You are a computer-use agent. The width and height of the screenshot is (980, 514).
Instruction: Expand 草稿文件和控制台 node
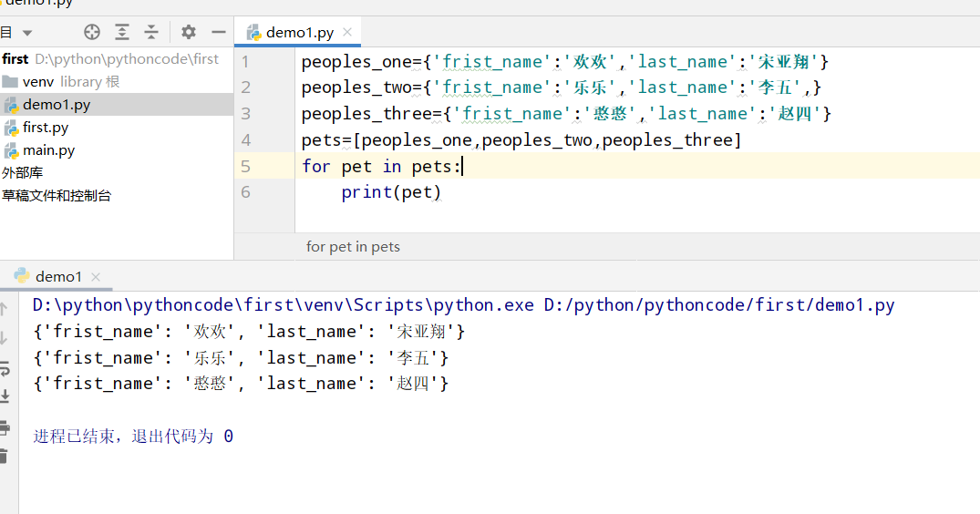(x=57, y=195)
